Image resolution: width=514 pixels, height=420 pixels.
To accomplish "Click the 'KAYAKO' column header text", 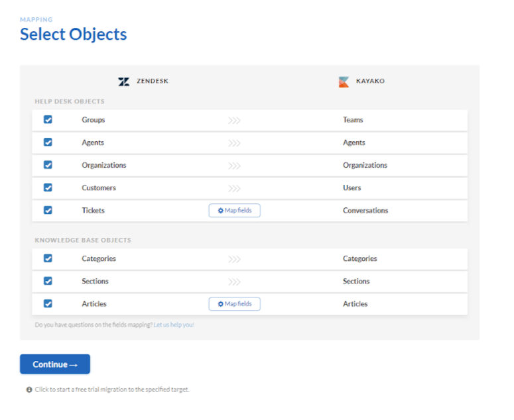I will point(371,81).
